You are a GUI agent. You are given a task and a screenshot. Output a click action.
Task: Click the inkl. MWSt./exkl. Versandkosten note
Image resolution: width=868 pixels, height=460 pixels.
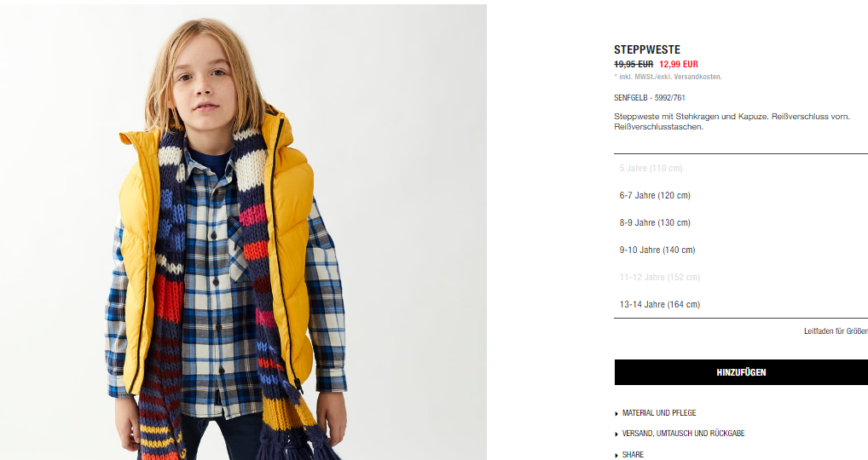click(x=668, y=77)
